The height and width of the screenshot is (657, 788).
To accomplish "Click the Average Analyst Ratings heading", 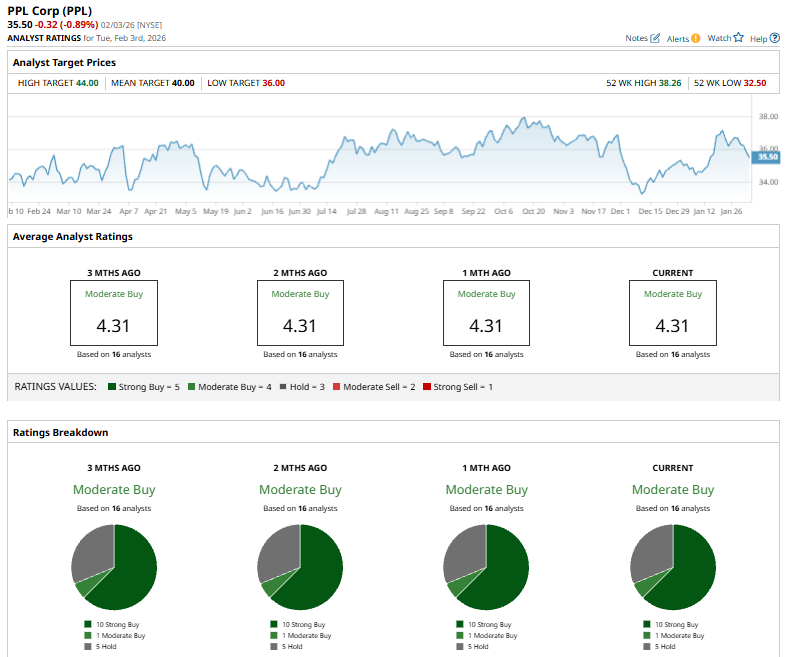I will [73, 236].
